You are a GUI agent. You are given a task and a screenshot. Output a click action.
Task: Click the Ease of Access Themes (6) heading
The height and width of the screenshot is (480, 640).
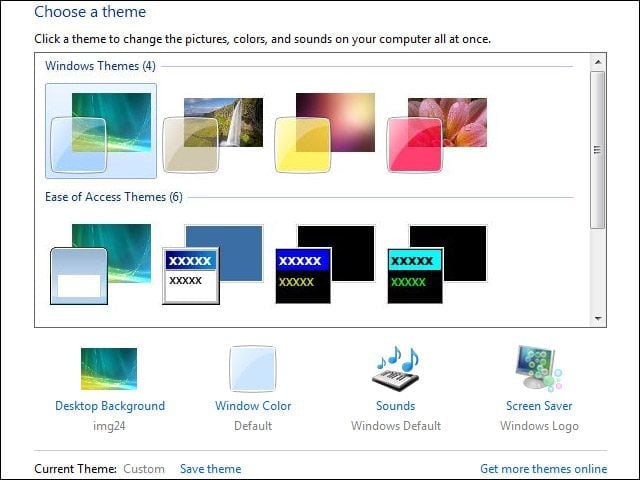tap(114, 197)
